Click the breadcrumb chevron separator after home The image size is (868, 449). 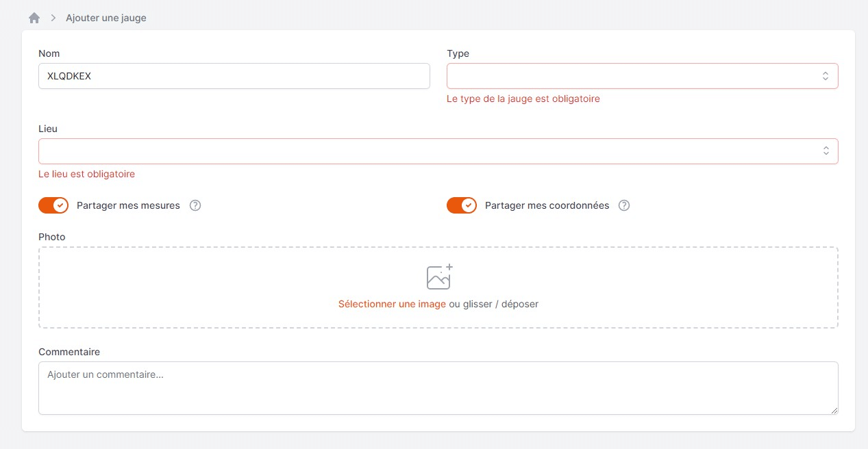(53, 18)
